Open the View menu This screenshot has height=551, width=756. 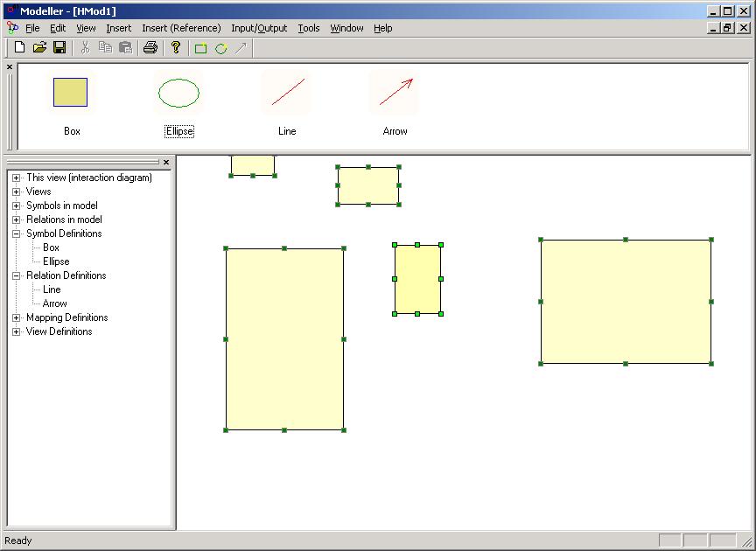point(86,28)
